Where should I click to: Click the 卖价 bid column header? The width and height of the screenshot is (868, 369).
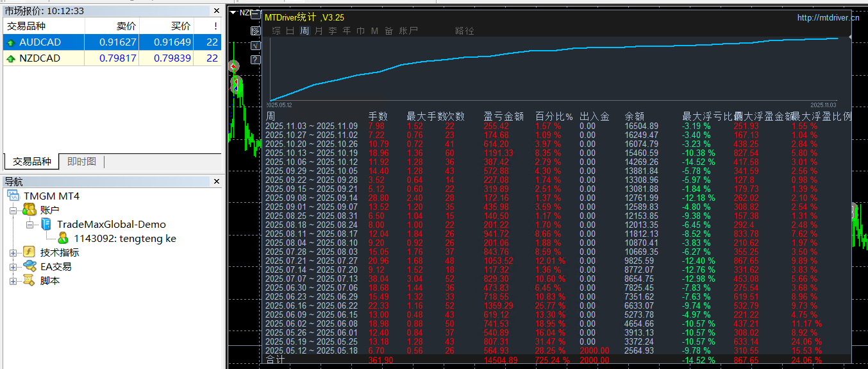click(112, 26)
